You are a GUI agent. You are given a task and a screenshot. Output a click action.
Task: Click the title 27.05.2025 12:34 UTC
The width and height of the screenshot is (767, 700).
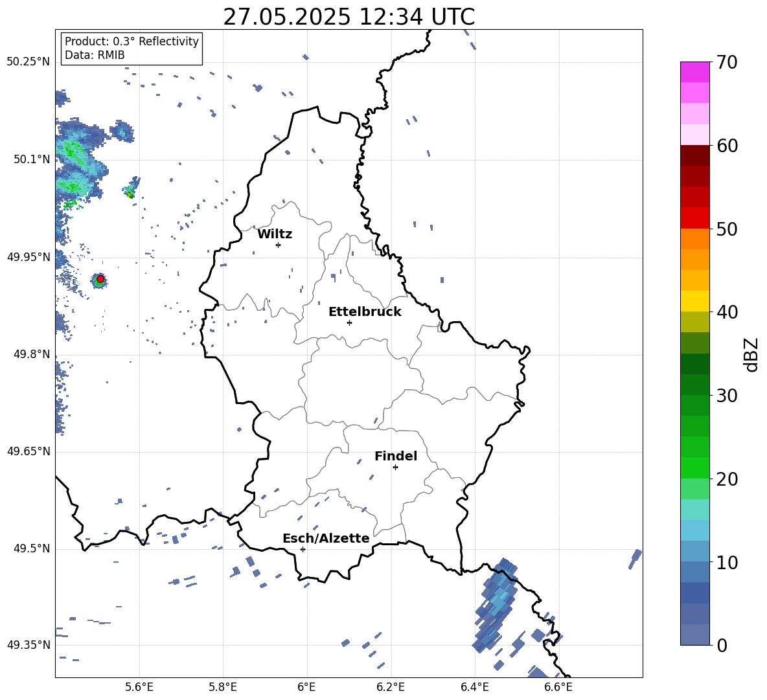349,17
